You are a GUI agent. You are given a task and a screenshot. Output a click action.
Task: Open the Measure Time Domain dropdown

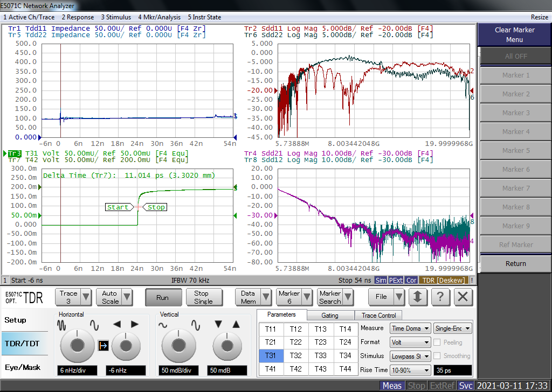pyautogui.click(x=410, y=328)
